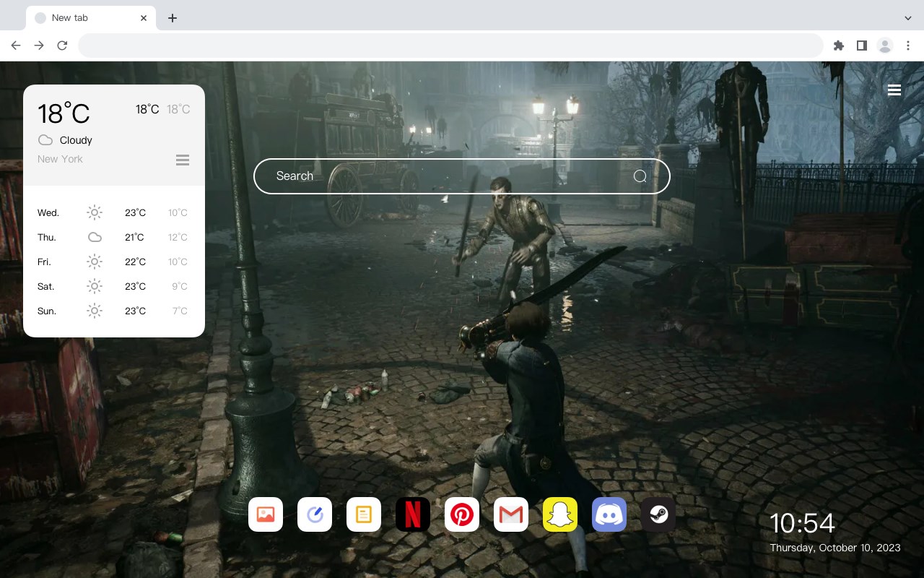
Task: Open the Extensions puzzle icon
Action: point(839,46)
